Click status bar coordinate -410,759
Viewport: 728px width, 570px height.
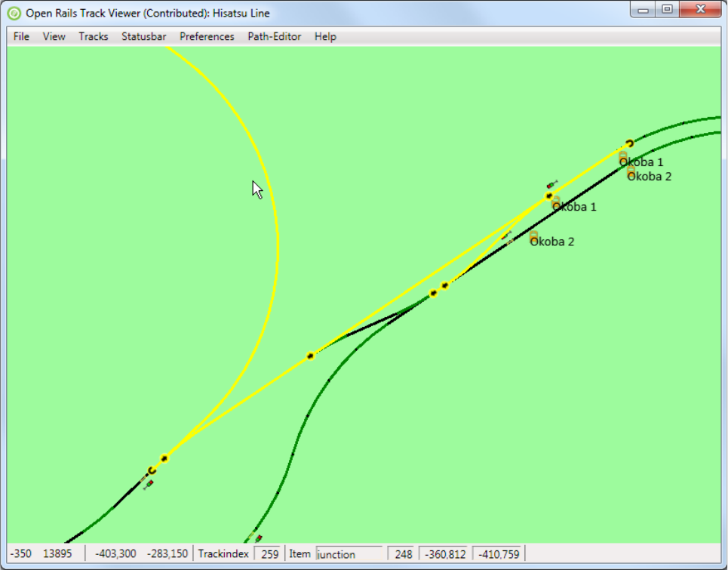498,554
